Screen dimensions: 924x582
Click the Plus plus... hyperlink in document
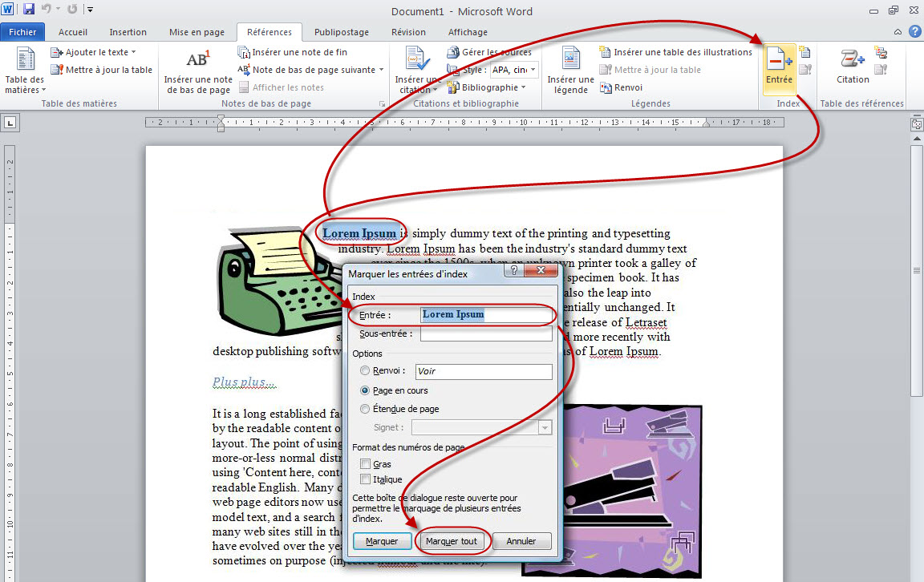244,382
